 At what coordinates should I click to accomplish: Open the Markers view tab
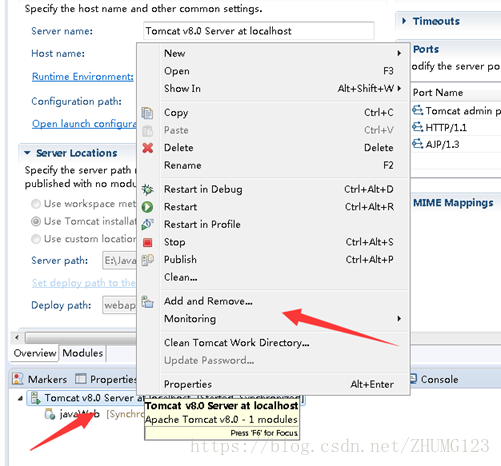pyautogui.click(x=39, y=379)
